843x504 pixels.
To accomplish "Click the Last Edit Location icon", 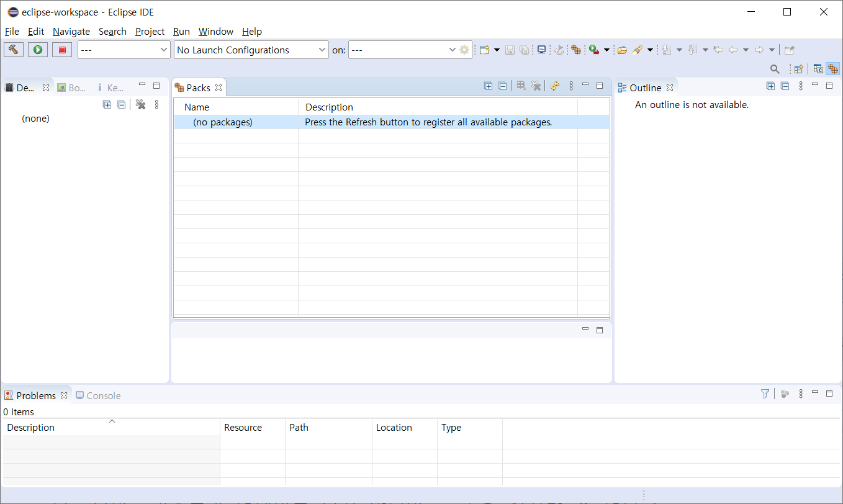I will click(718, 50).
